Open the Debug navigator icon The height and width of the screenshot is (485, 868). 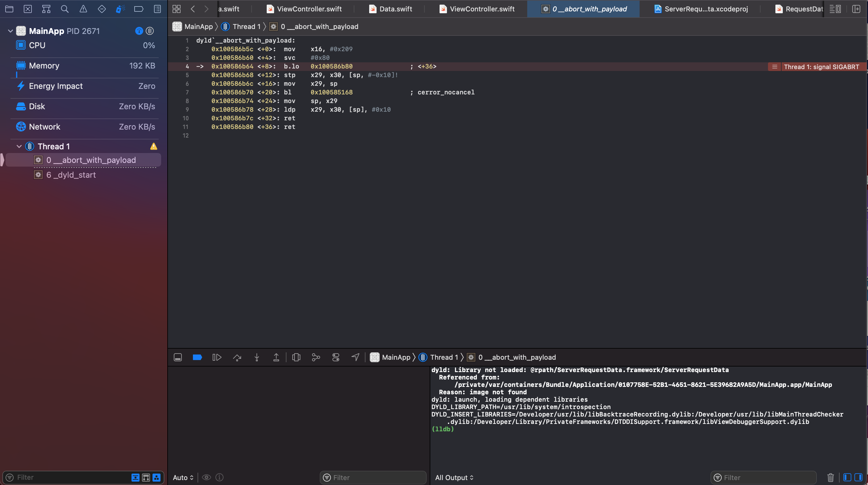tap(120, 9)
